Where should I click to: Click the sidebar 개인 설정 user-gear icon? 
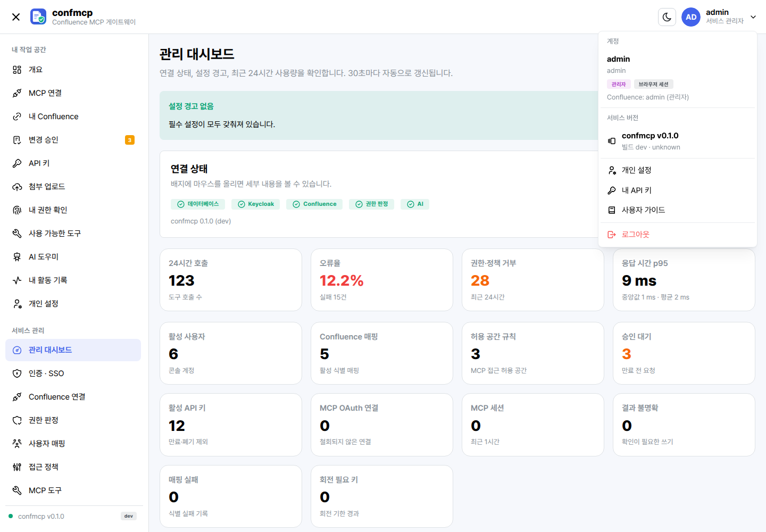tap(17, 304)
